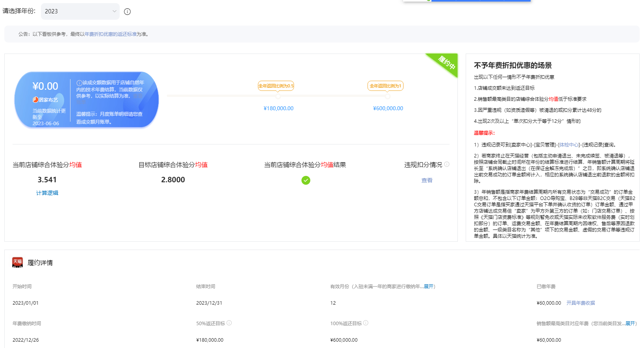Open the 年费折扣优惠的返还标准 link in notice

pos(111,34)
